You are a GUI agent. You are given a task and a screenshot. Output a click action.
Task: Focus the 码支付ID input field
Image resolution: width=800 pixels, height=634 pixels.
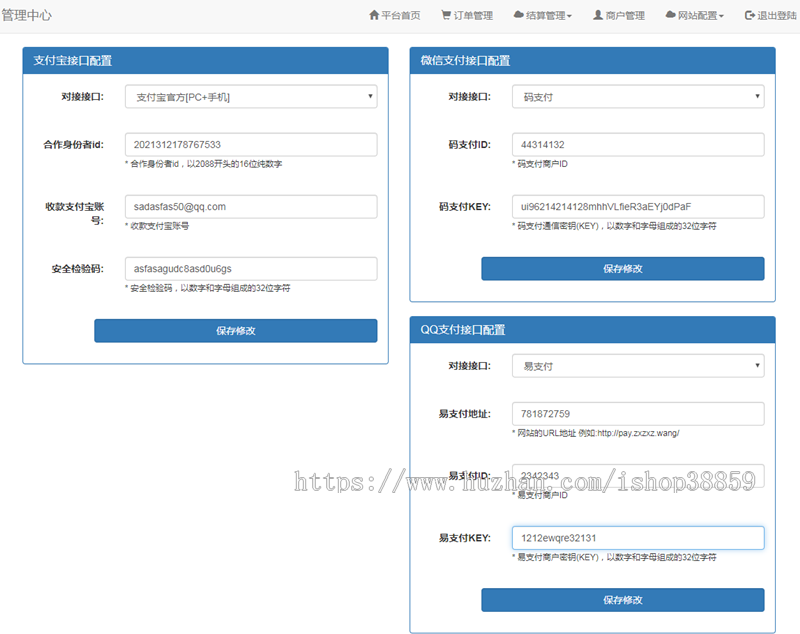[638, 144]
